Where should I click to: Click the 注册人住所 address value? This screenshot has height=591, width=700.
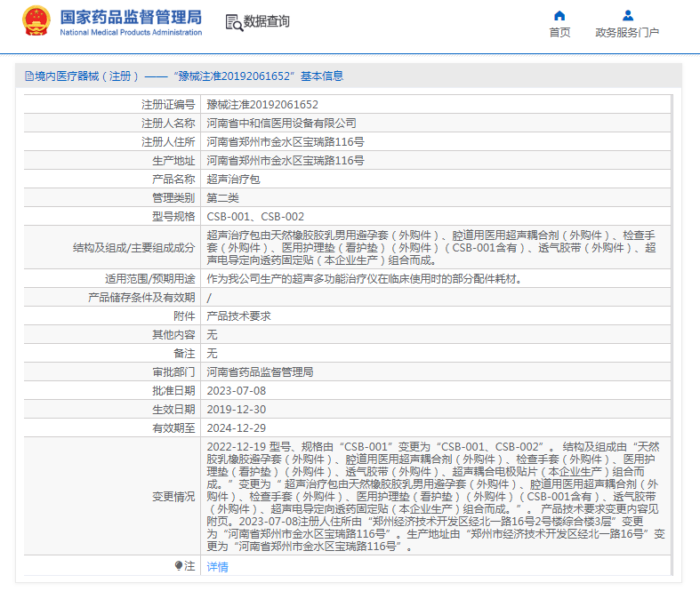point(286,142)
